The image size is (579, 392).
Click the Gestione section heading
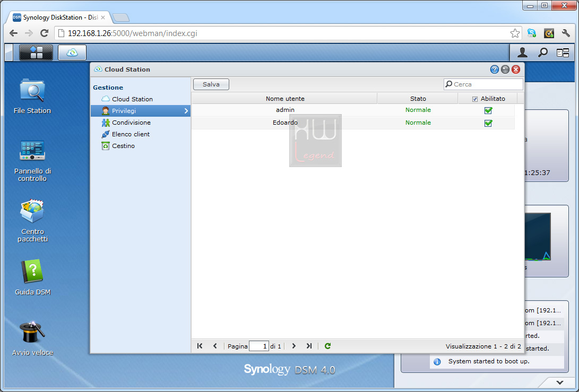pos(108,88)
